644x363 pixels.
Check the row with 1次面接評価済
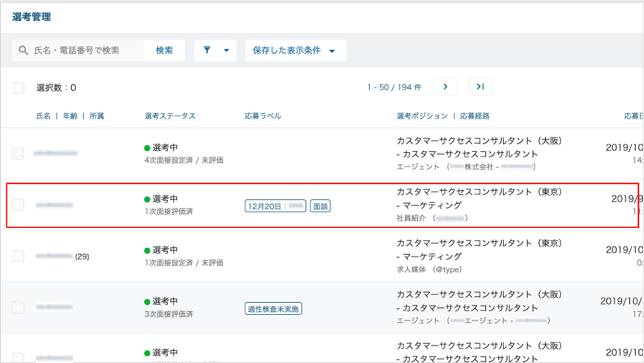coord(18,205)
